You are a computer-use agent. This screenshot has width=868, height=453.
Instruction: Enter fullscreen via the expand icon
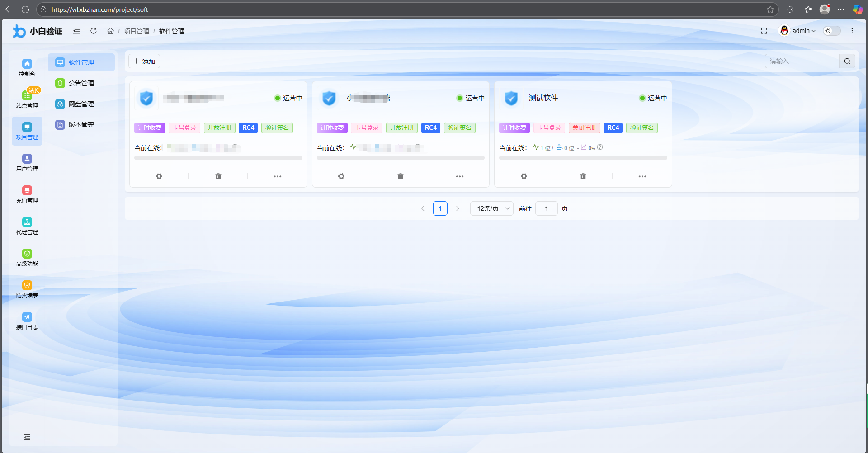764,31
